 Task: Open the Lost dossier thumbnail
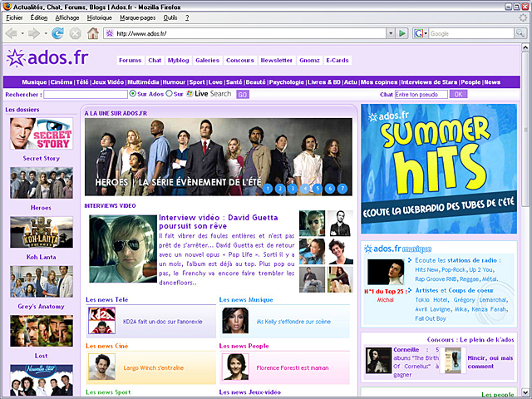(x=42, y=331)
